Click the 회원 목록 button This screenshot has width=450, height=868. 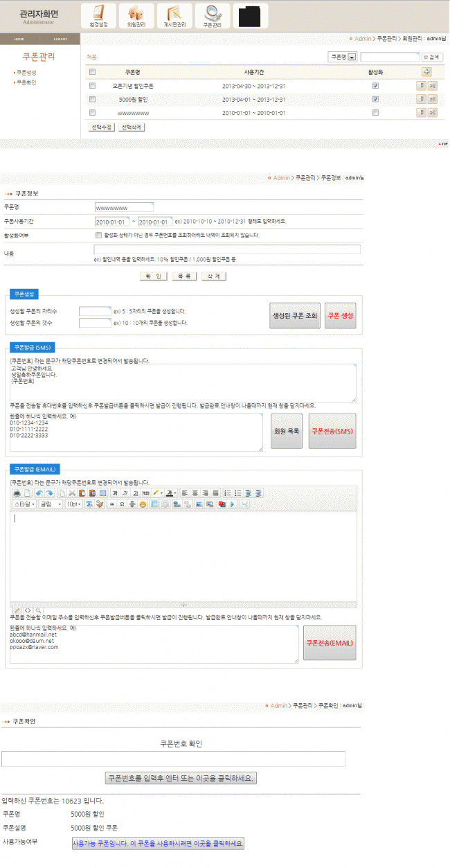(287, 431)
